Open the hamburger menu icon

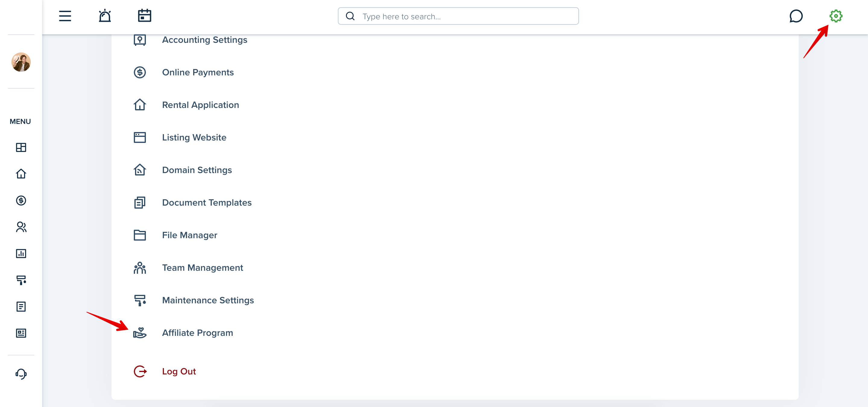(x=65, y=16)
